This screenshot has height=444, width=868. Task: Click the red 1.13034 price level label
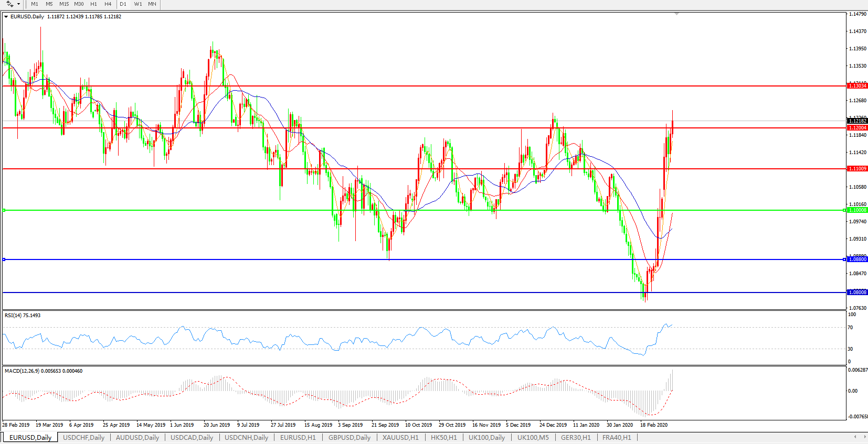point(858,85)
